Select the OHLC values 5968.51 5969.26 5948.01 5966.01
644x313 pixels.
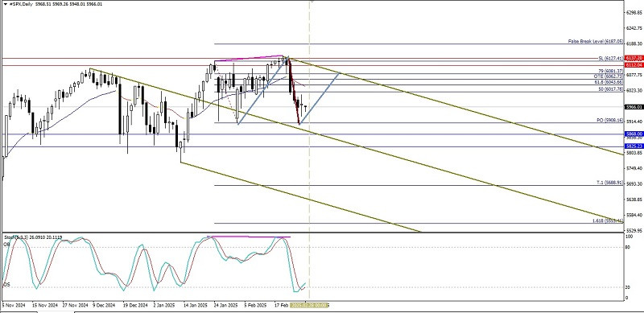(x=68, y=4)
